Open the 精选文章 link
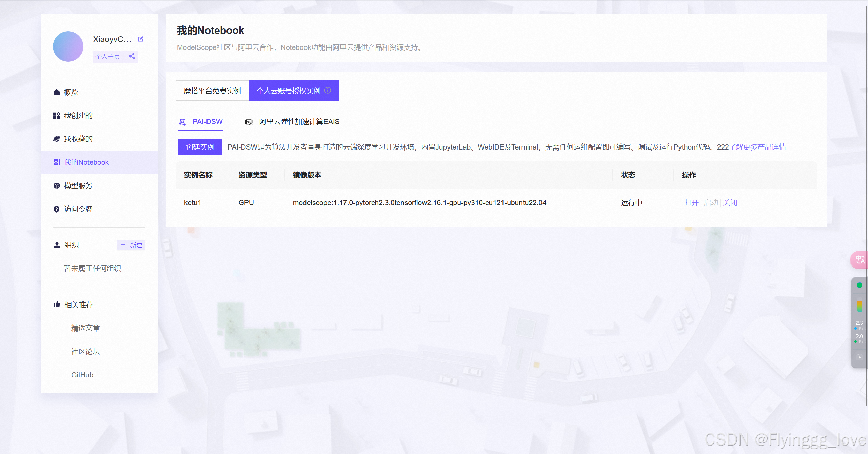The image size is (868, 454). (x=85, y=328)
